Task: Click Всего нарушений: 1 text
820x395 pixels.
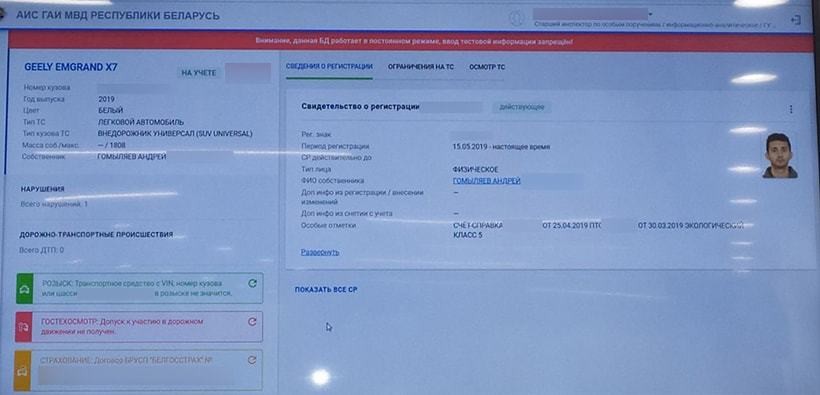Action: (x=54, y=204)
